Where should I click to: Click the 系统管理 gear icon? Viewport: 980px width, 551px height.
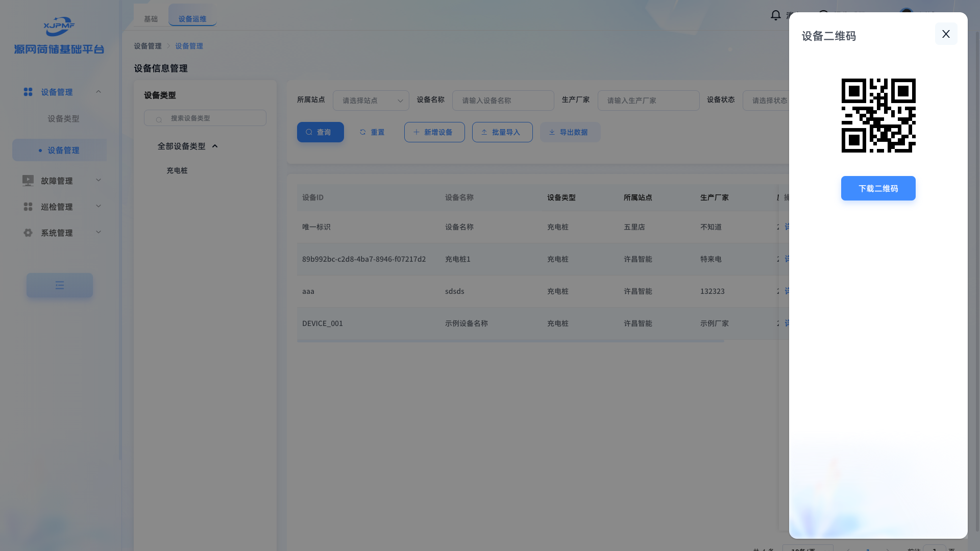(x=28, y=233)
